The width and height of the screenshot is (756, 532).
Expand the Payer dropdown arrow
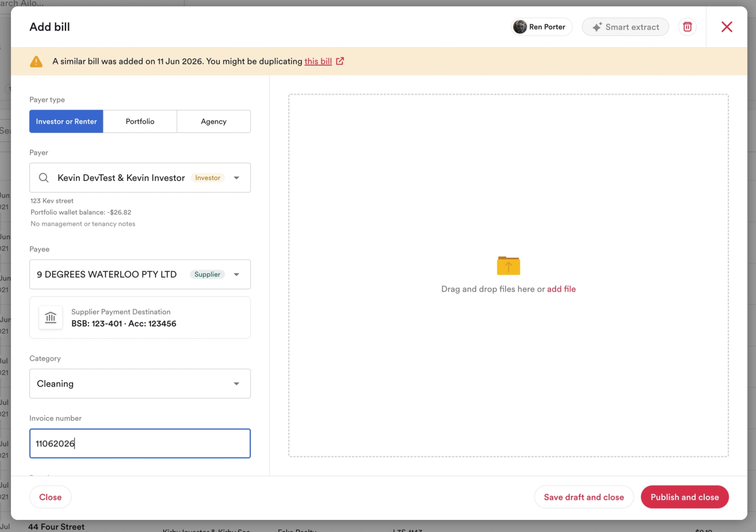pos(237,178)
